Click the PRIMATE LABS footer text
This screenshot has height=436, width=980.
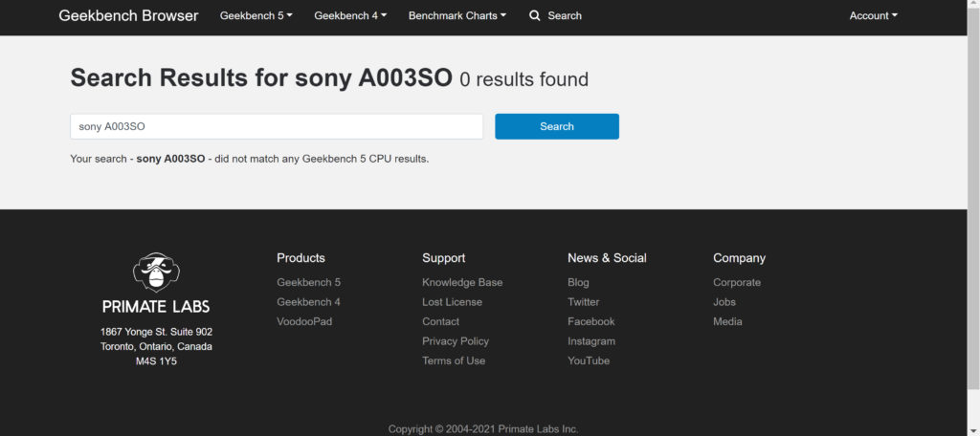click(x=156, y=307)
